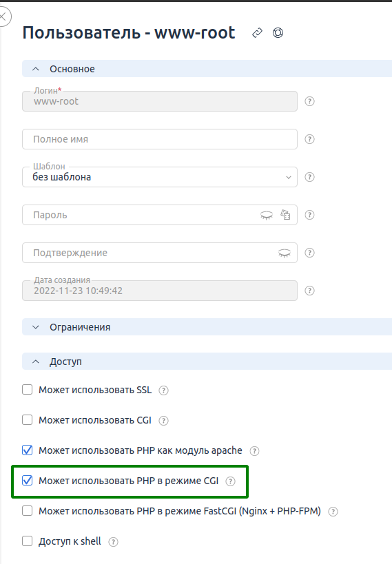
Task: Open the lifebuoy help icon beside the title
Action: pos(278,33)
